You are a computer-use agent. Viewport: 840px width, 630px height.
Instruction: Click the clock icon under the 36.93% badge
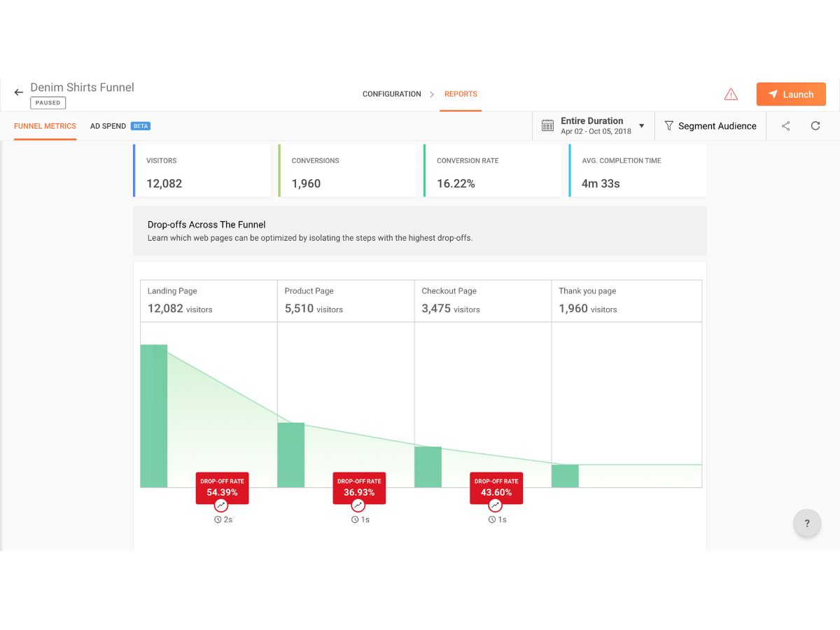[355, 520]
